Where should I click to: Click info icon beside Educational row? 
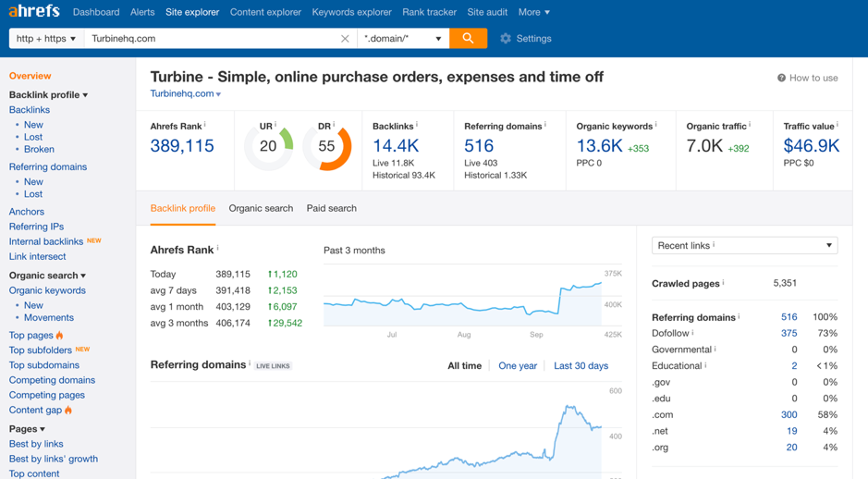coord(705,364)
